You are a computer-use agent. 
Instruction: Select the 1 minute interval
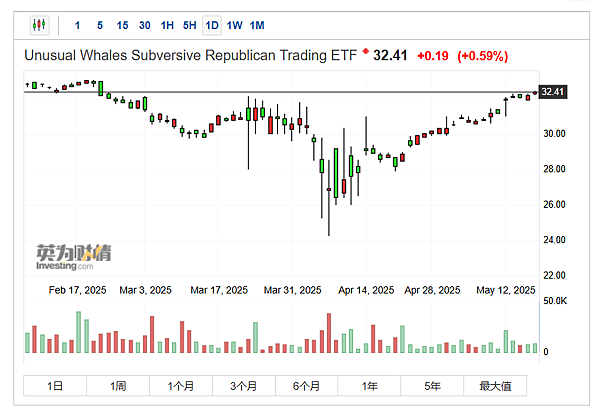(77, 26)
